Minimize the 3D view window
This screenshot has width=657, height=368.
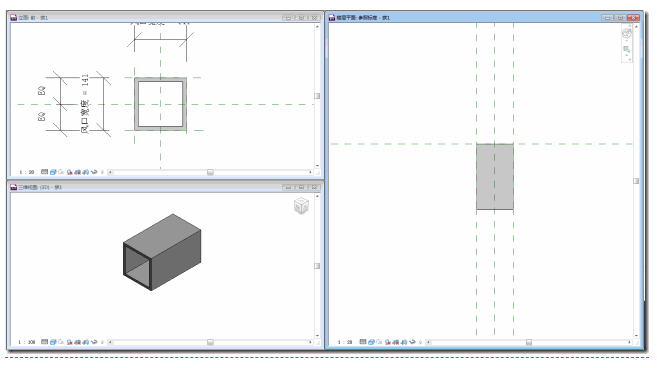coord(288,187)
